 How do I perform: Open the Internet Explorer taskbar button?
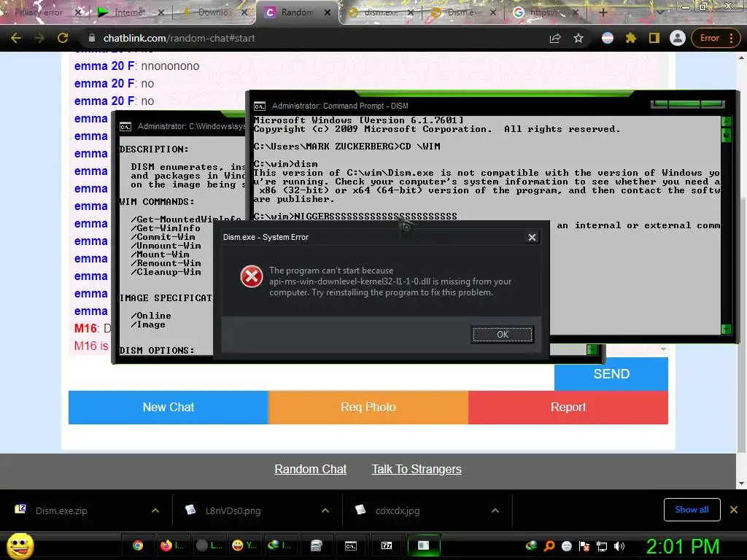pyautogui.click(x=279, y=545)
